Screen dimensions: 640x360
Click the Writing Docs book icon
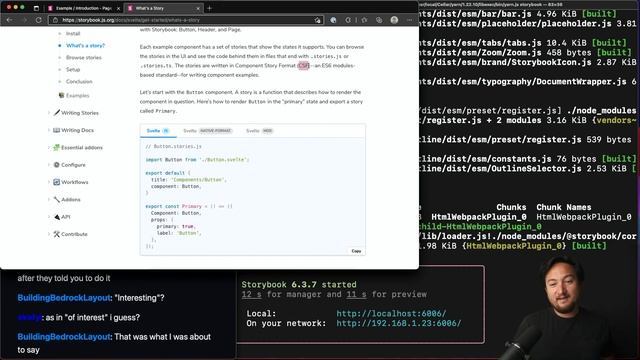[57, 130]
